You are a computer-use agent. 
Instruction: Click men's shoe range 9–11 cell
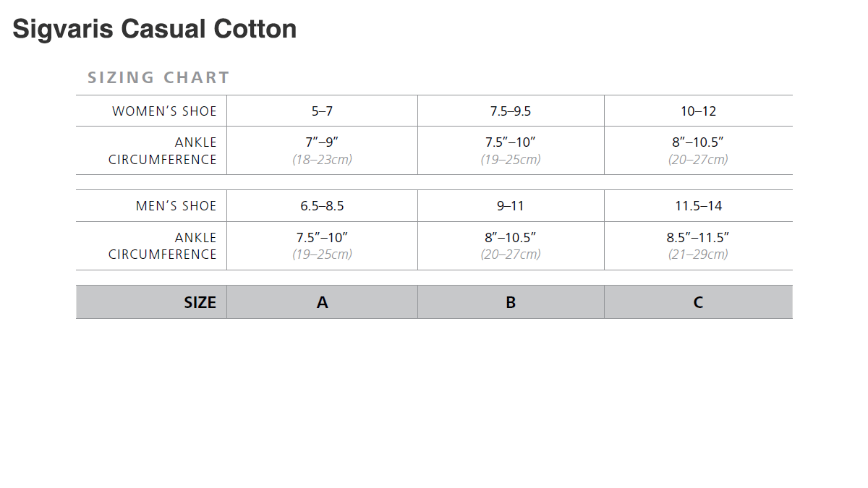coord(510,206)
